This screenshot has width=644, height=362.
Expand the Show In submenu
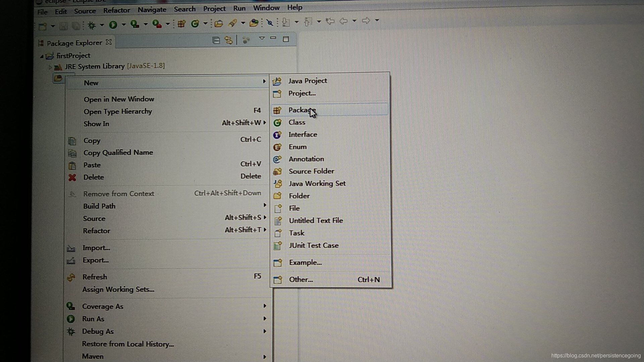[168, 124]
